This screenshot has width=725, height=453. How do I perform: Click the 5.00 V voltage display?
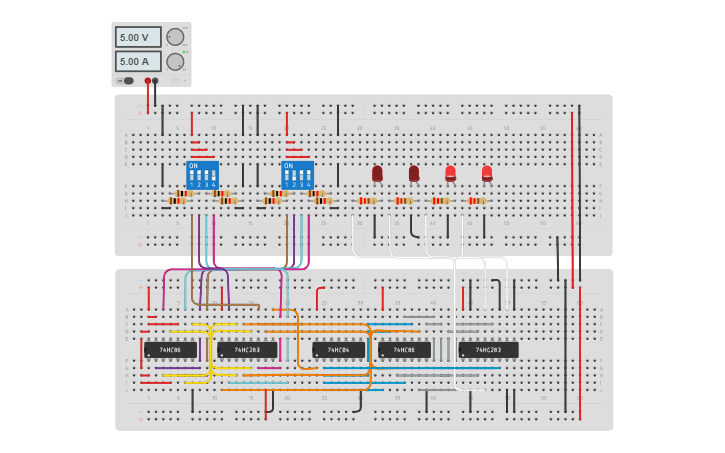tap(137, 37)
